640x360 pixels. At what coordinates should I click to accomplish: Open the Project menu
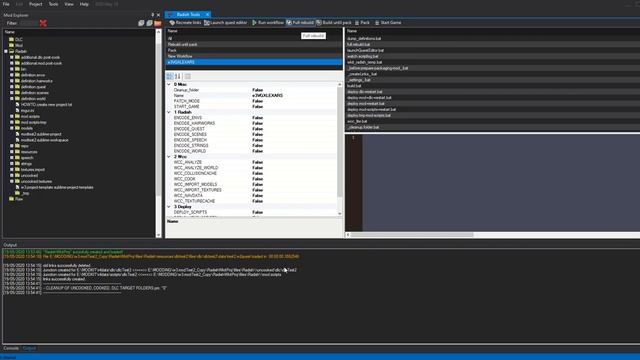click(x=36, y=4)
